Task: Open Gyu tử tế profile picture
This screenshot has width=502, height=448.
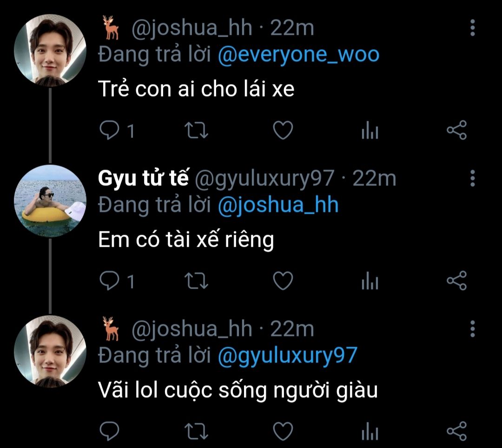Action: click(x=51, y=201)
